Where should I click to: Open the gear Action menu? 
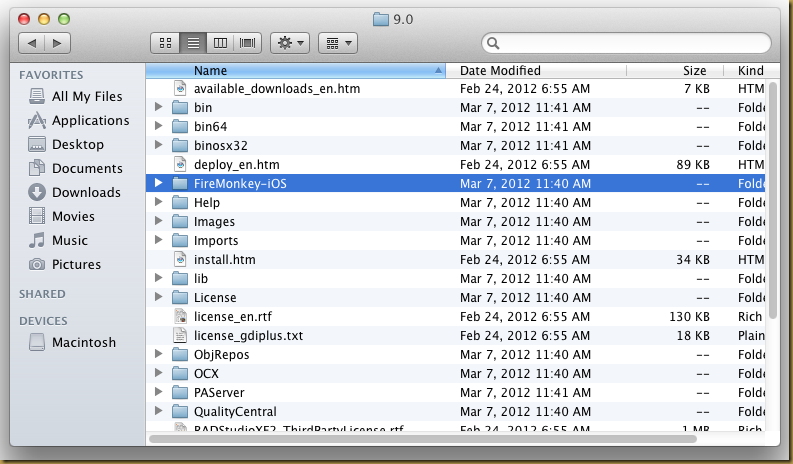[x=290, y=43]
